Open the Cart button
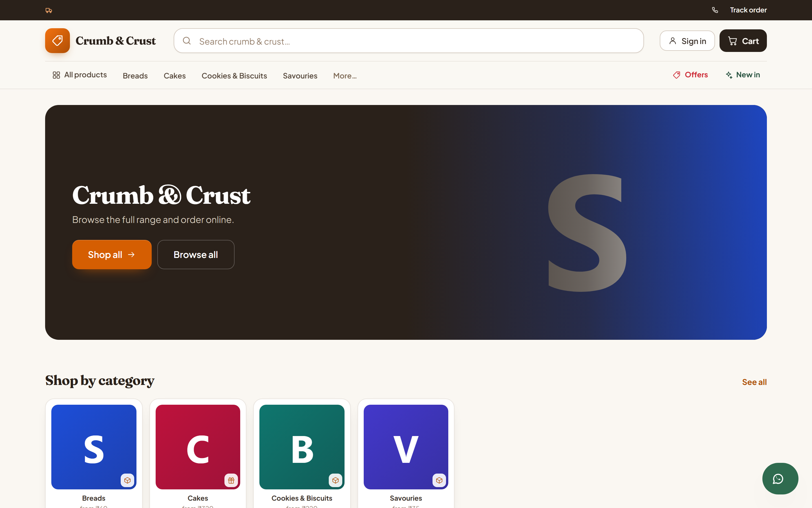This screenshot has width=812, height=508. click(743, 41)
